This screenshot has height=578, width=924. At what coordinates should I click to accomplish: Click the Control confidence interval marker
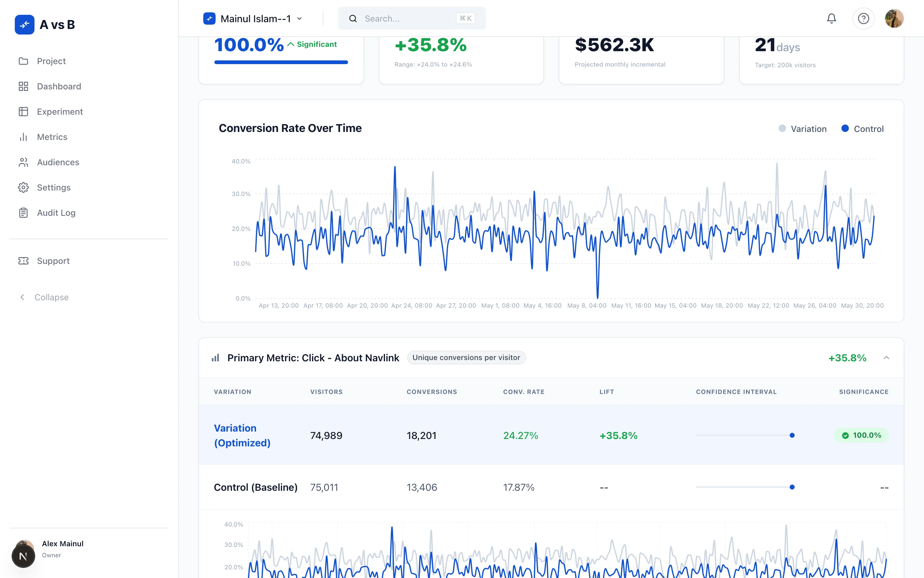(x=792, y=487)
